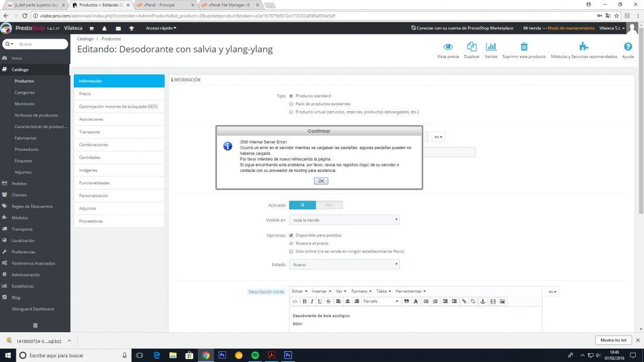The image size is (644, 362).
Task: Toggle Sólo online checkbox
Action: 291,251
